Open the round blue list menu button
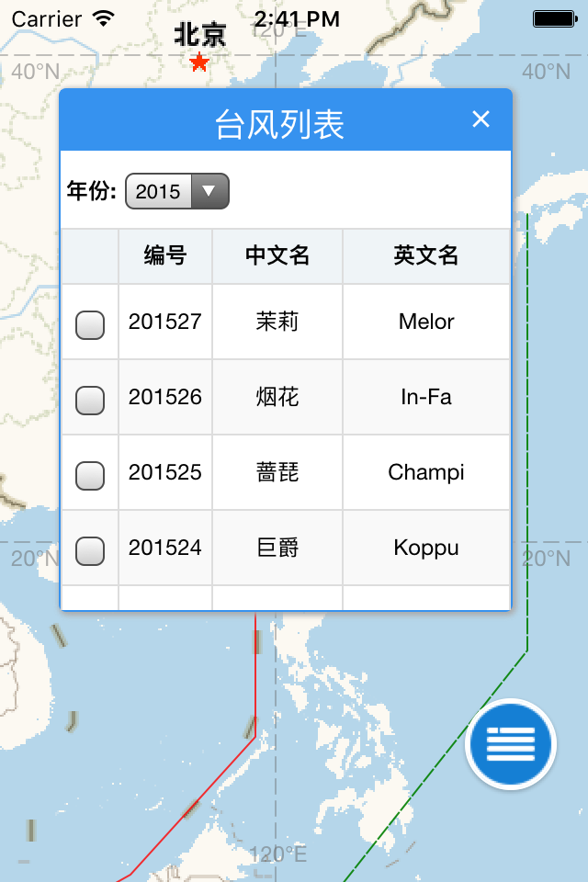 click(x=510, y=743)
